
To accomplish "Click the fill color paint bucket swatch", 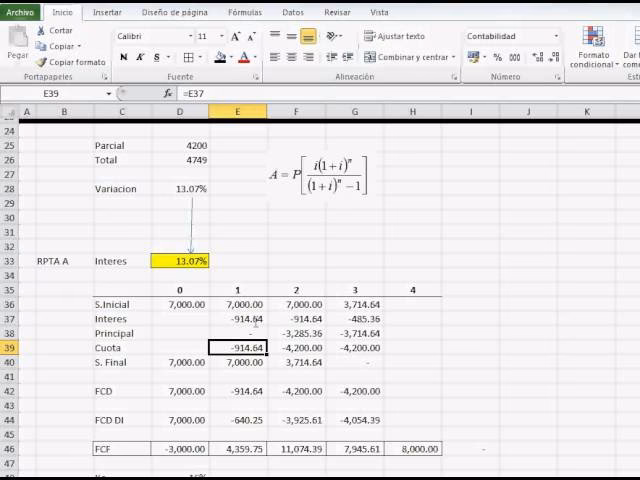I will (x=220, y=57).
